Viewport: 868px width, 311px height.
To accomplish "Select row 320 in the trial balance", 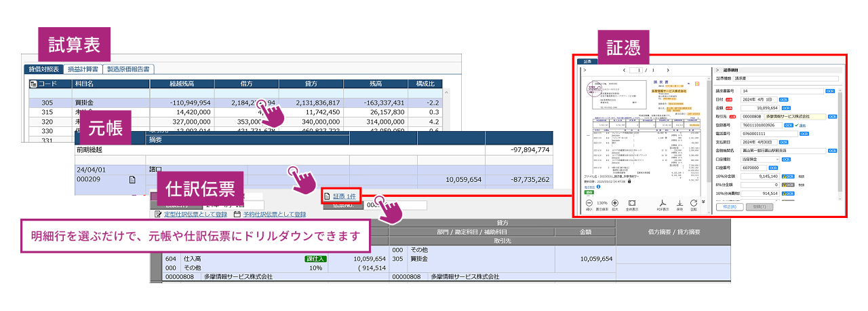I will (235, 122).
